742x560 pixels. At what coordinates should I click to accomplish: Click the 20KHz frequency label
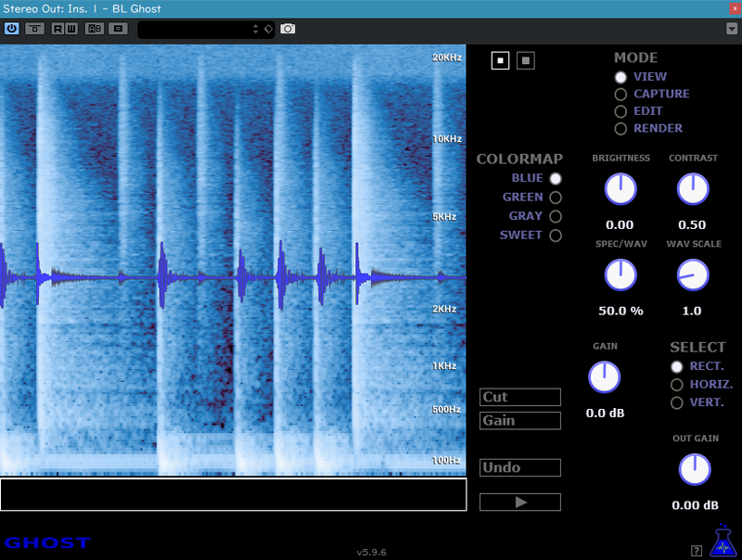tap(447, 57)
